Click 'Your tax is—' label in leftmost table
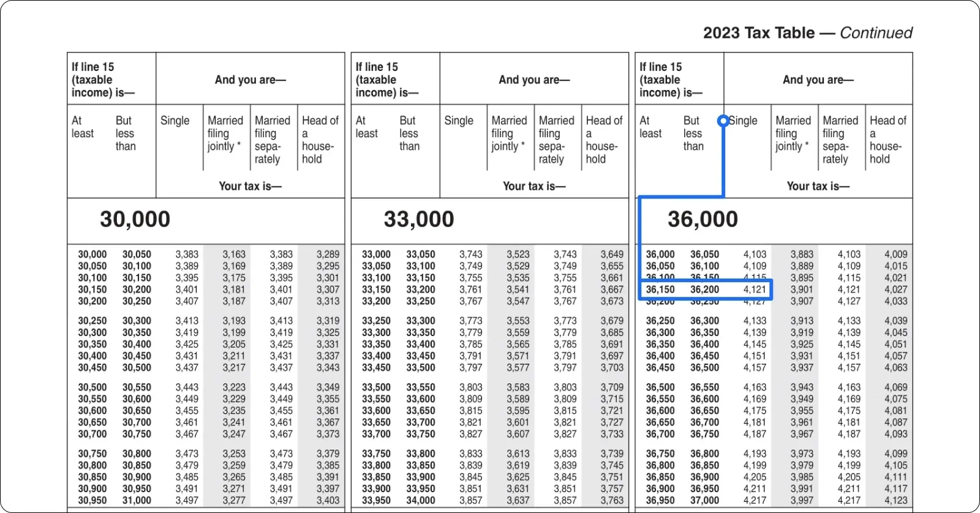Screen dimensions: 980x513 pos(250,186)
